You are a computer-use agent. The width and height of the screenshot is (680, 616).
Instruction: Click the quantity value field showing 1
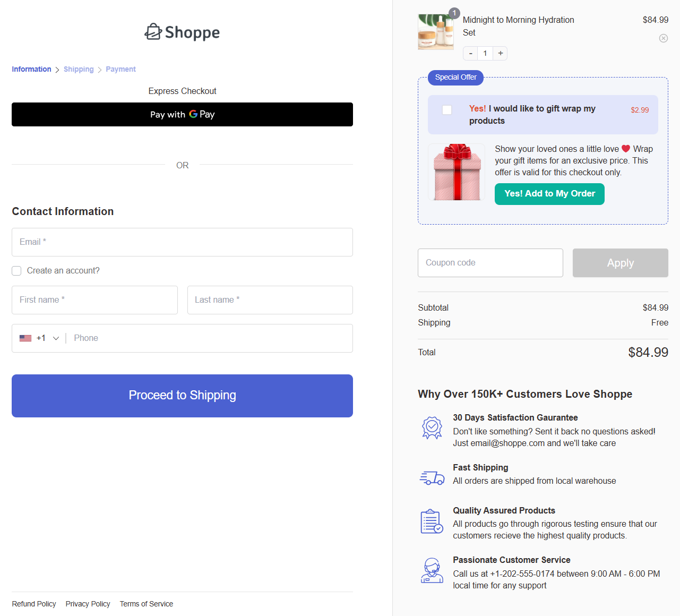485,53
